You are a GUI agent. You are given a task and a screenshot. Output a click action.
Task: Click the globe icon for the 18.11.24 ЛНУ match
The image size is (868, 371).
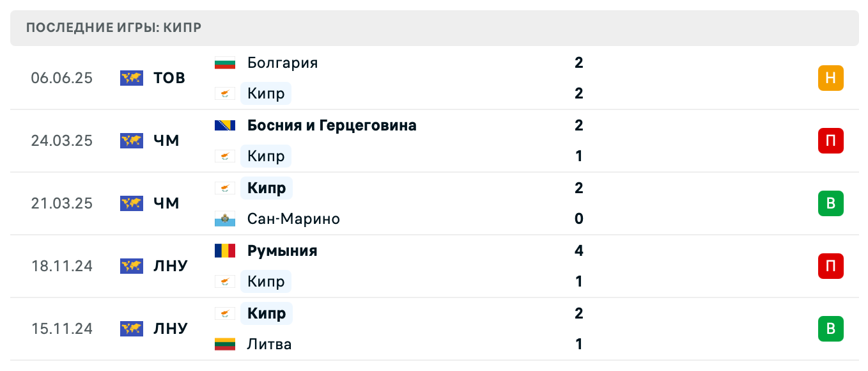pos(131,267)
